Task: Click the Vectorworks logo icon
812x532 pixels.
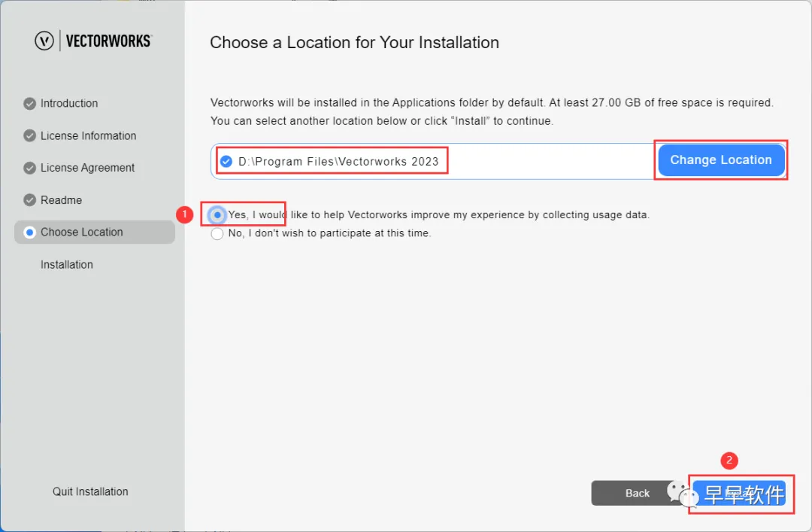Action: click(44, 41)
